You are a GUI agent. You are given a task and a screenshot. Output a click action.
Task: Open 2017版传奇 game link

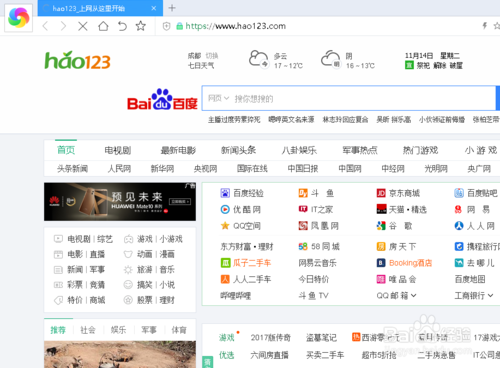[270, 338]
